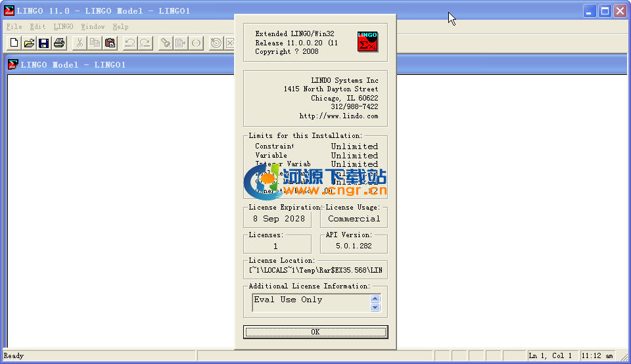Click the Save floppy disk icon
Viewport: 631px width, 364px height.
(x=44, y=43)
